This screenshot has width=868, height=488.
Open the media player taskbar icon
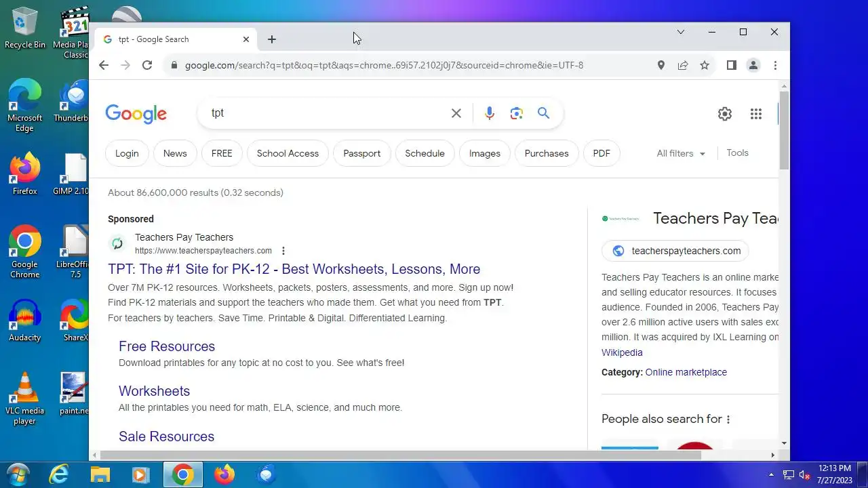pyautogui.click(x=140, y=475)
